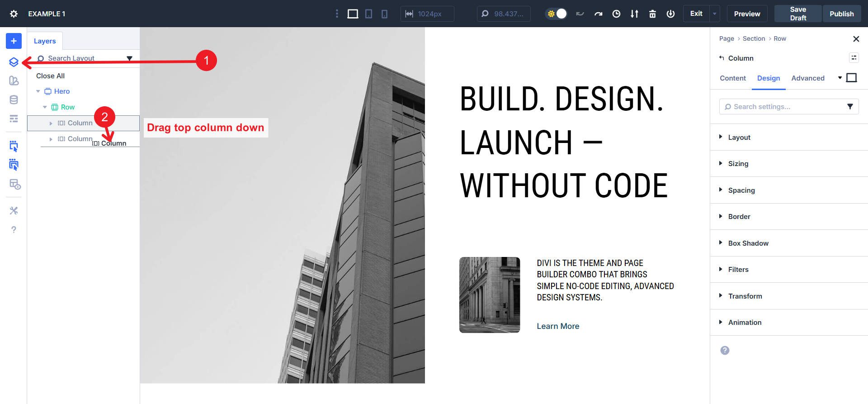Switch to tablet view icon

[369, 14]
